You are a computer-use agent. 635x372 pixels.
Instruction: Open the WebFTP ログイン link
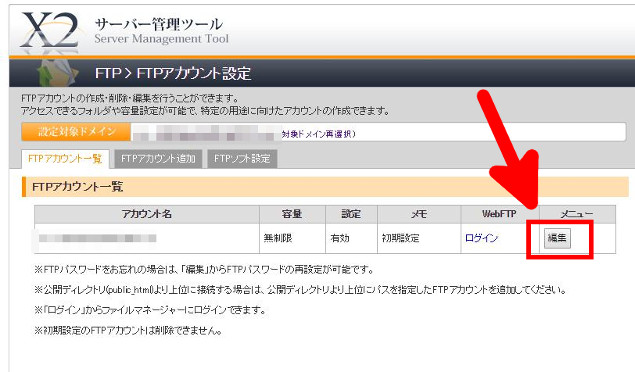click(x=481, y=238)
